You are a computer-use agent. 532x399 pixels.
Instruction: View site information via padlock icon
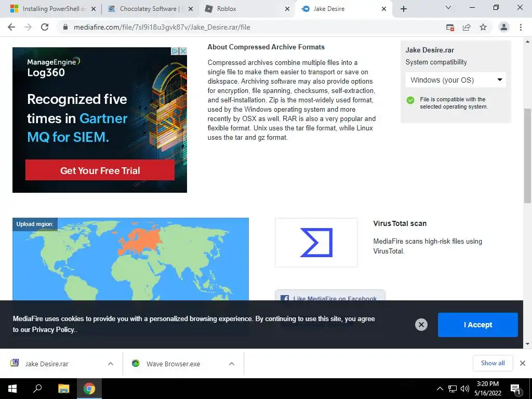click(65, 27)
